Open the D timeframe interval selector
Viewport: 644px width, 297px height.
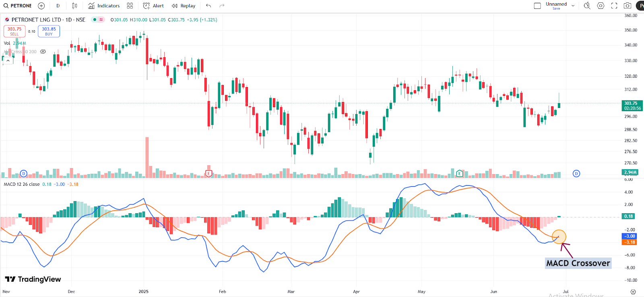pos(58,6)
